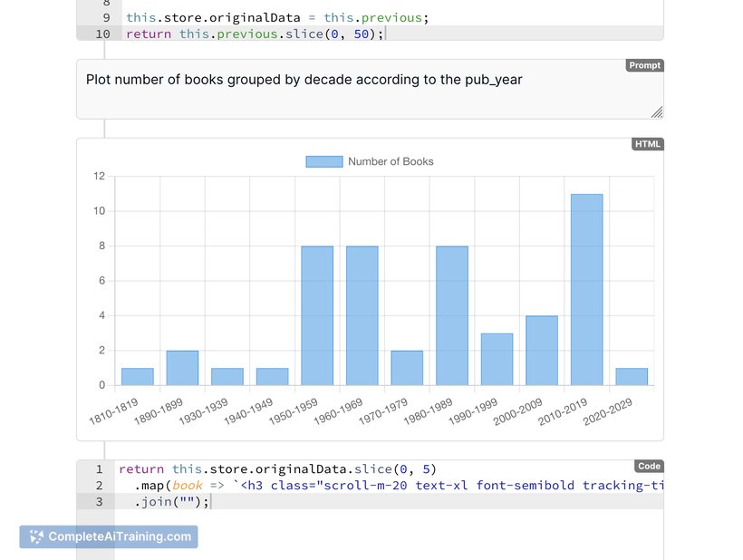743x560 pixels.
Task: Click the HTML cell type badge
Action: coord(647,144)
